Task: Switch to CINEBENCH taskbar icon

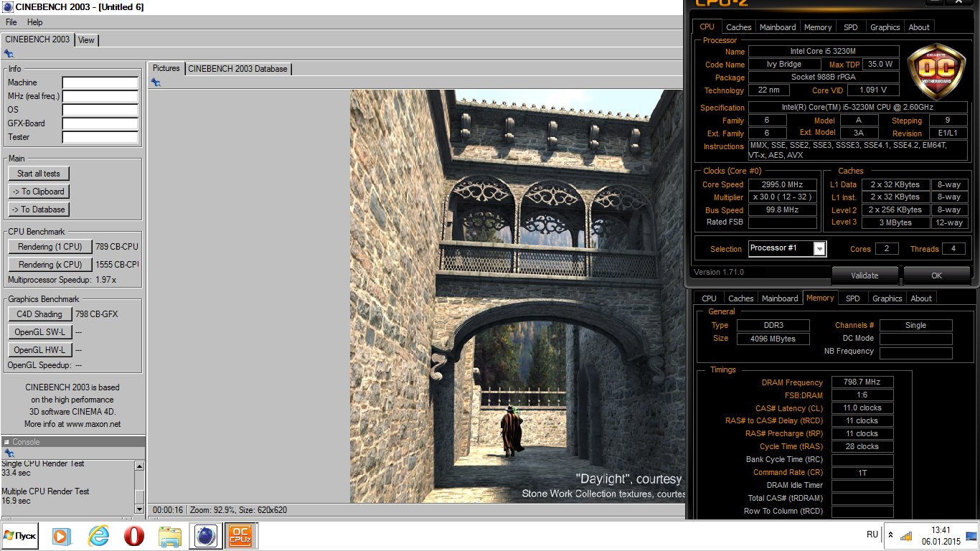Action: (206, 536)
